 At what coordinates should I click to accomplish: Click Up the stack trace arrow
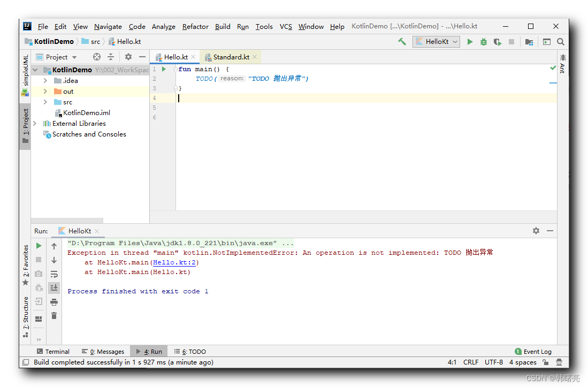point(54,246)
